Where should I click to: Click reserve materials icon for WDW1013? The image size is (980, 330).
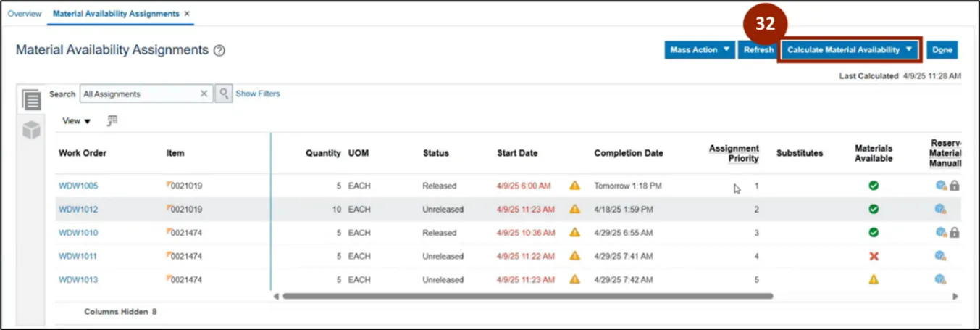[940, 279]
